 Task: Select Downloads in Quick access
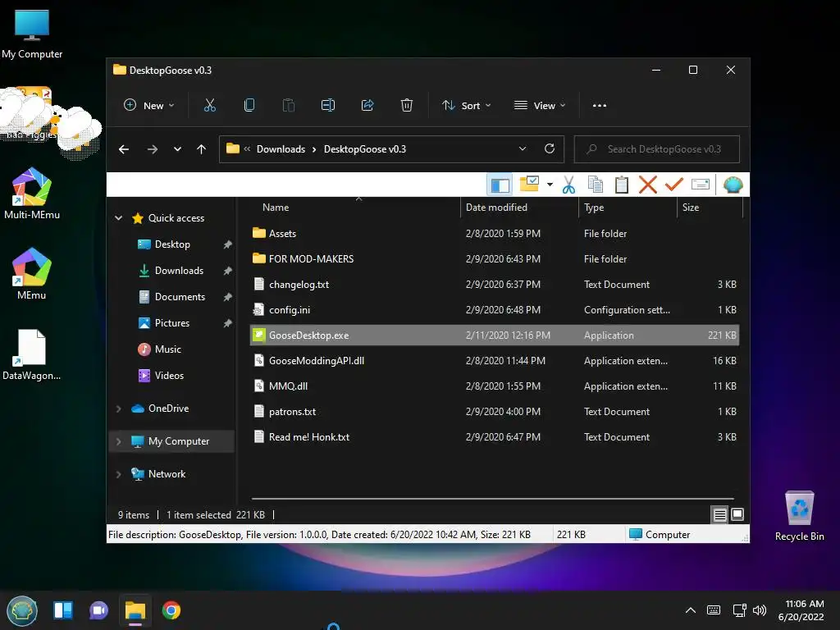[179, 271]
